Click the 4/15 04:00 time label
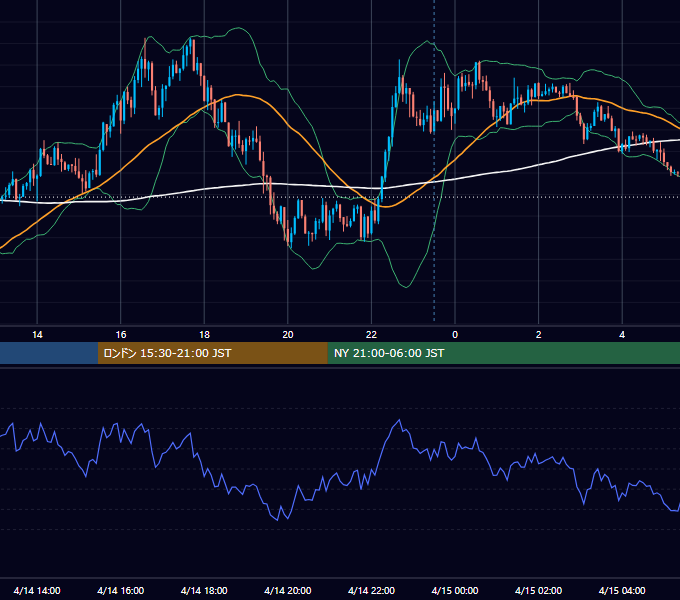This screenshot has height=600, width=680. coord(622,590)
